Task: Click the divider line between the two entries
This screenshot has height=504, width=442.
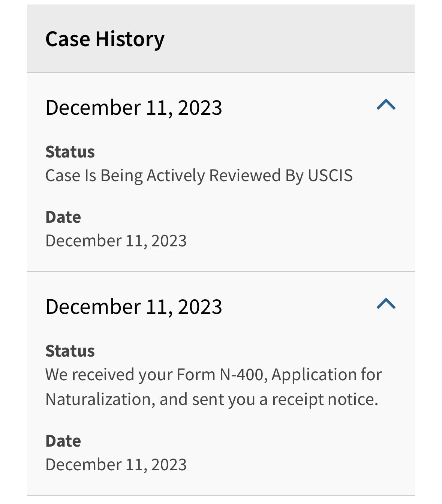Action: click(221, 271)
